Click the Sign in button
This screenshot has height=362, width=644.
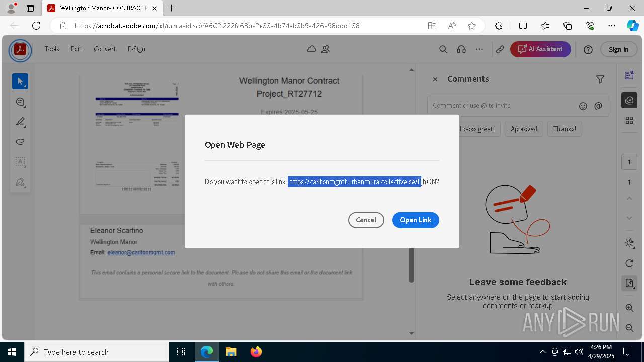click(618, 49)
